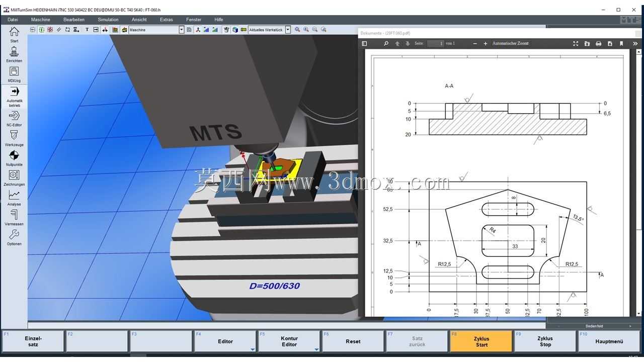Click the PDF viewer vertical scrollbar down arrow
644x362 pixels.
(638, 314)
